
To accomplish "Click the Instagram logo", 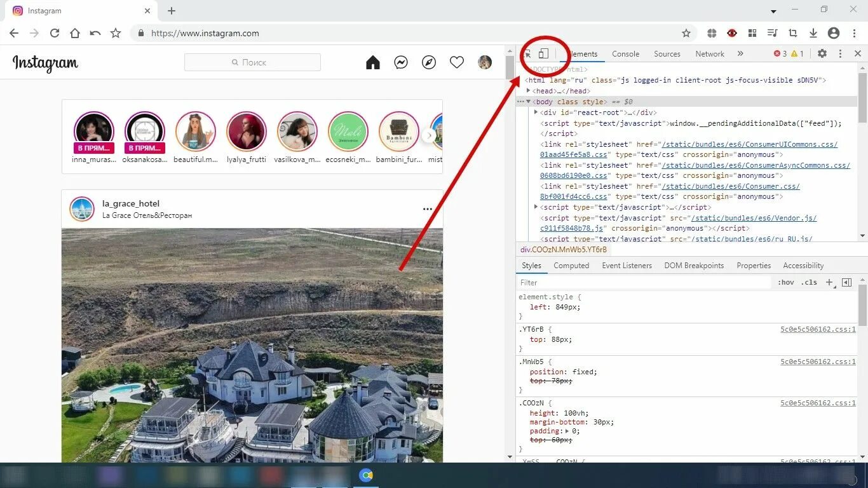I will pos(45,63).
